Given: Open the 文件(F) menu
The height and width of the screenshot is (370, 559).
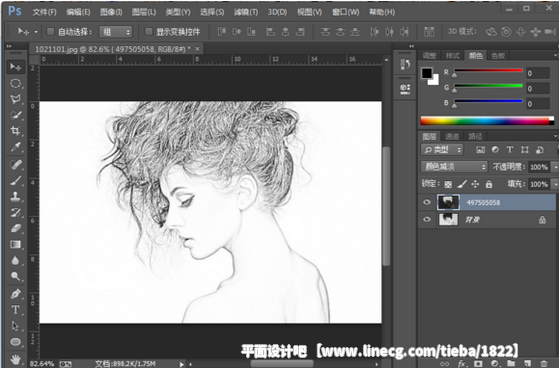Looking at the screenshot, I should (x=45, y=12).
